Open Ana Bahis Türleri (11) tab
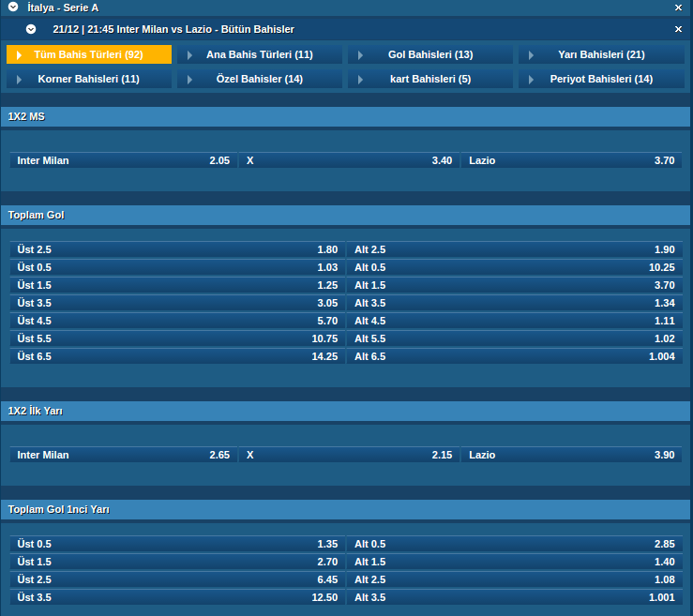The image size is (693, 616). coord(260,54)
